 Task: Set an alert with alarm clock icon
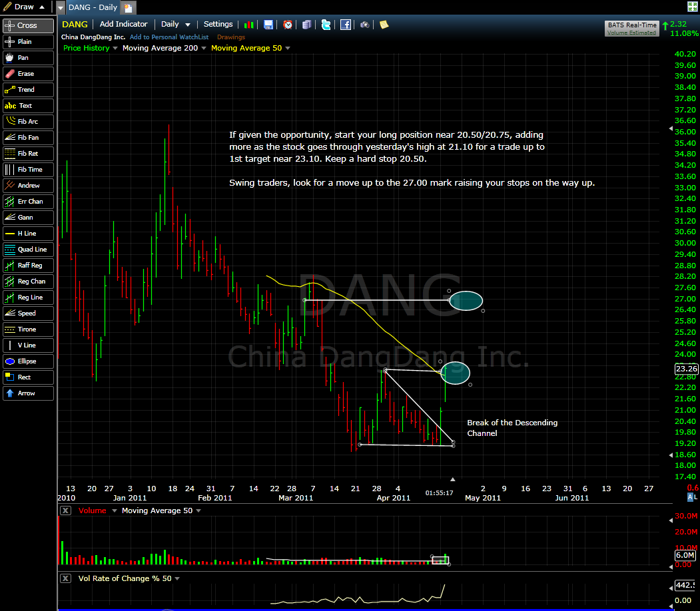coord(288,25)
